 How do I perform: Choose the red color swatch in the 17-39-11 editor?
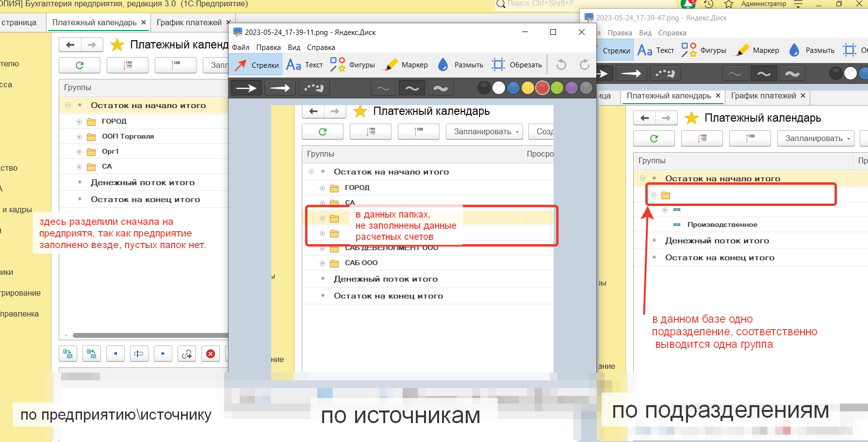coord(542,88)
